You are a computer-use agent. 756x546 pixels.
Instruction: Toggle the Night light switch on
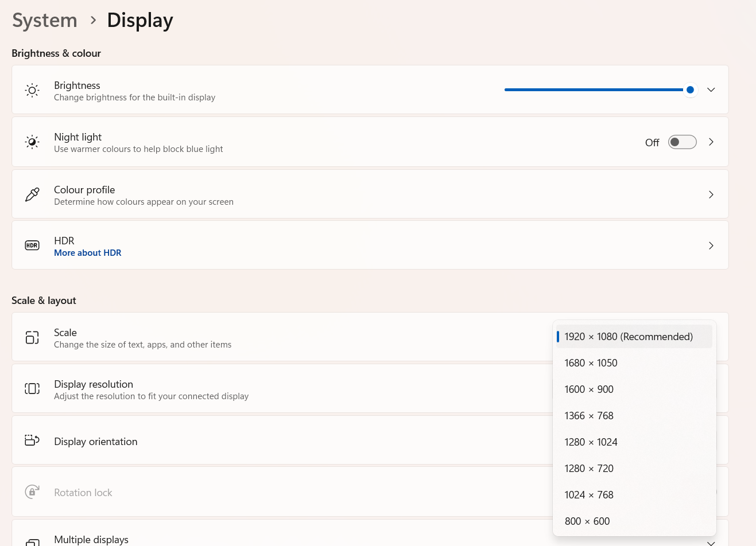(x=682, y=142)
